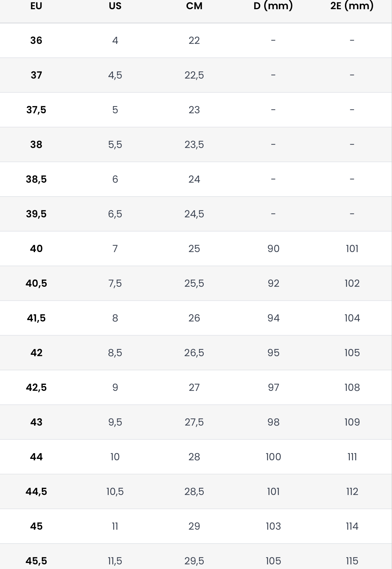The image size is (392, 569).
Task: Select EU size 42 row label
Action: coord(36,353)
